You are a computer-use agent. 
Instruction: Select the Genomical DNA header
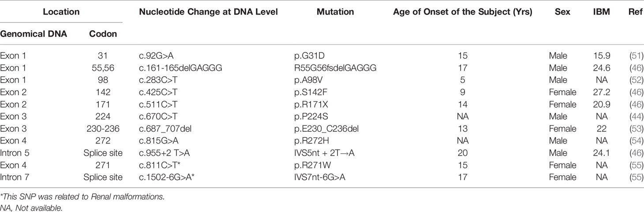(x=34, y=34)
